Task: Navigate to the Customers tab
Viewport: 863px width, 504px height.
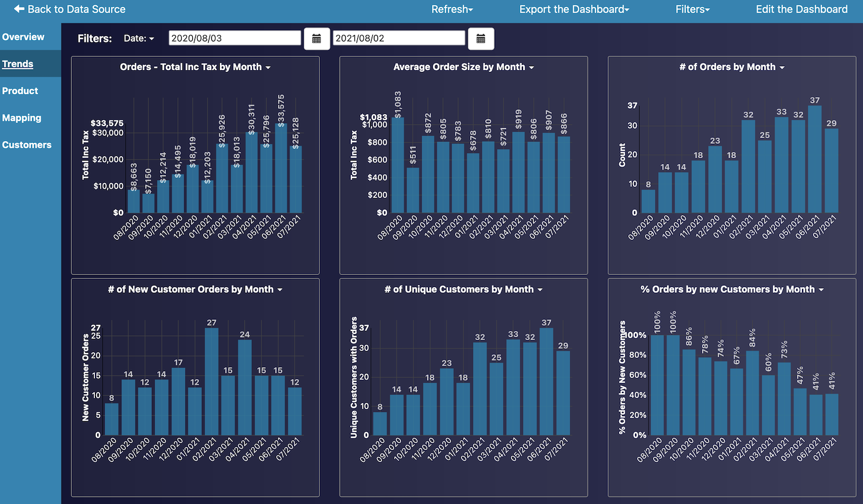Action: pos(27,145)
